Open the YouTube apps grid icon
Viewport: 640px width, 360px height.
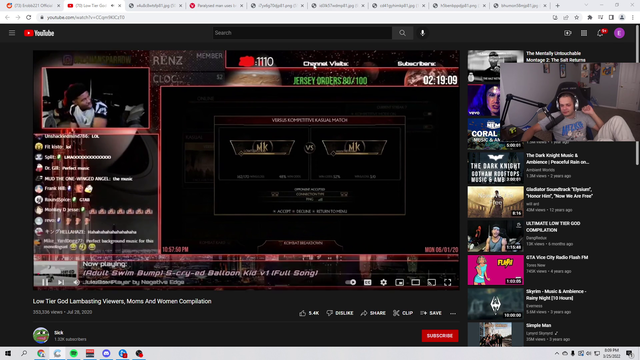click(x=584, y=33)
